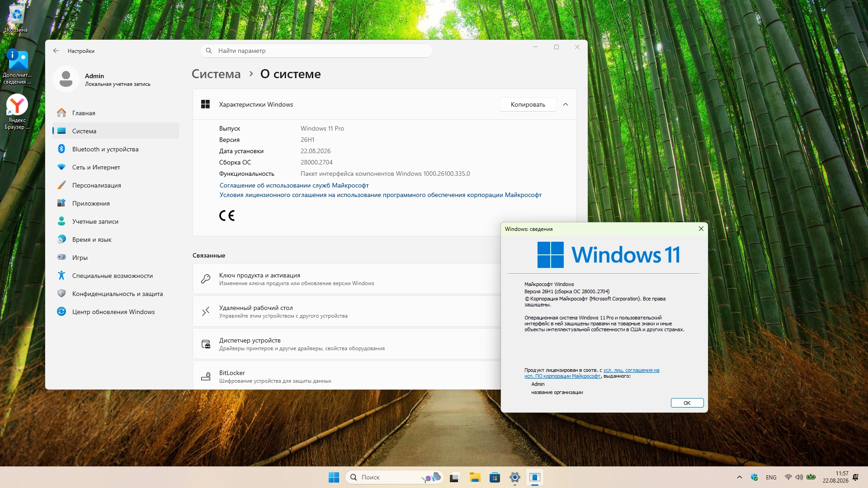868x488 pixels.
Task: Click the Функциональность label
Action: pos(247,174)
